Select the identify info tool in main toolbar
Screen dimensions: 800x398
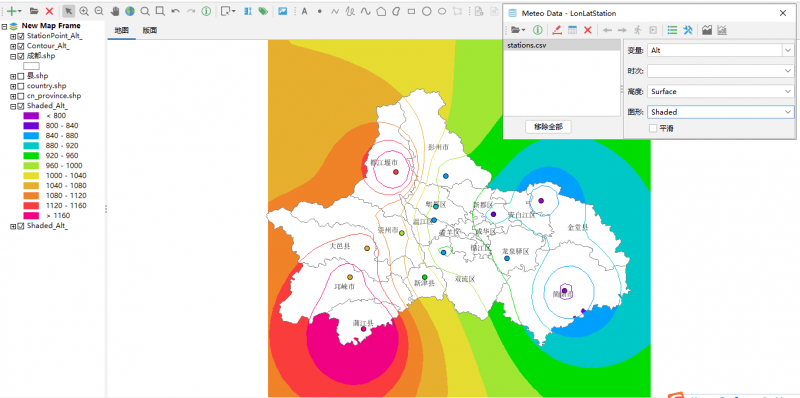click(206, 11)
